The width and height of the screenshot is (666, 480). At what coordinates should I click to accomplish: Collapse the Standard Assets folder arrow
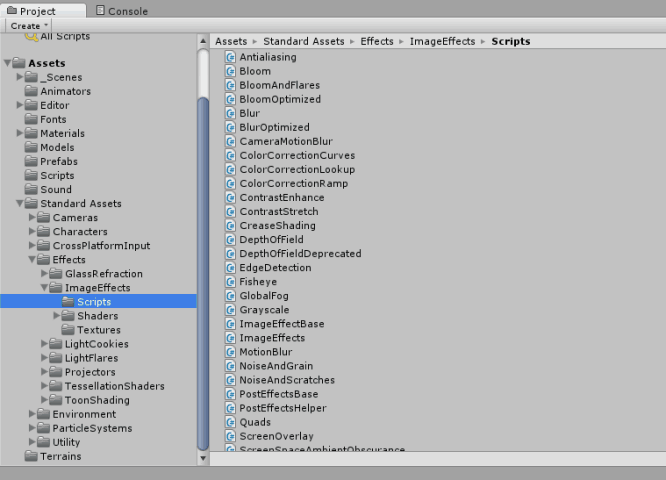[20, 204]
